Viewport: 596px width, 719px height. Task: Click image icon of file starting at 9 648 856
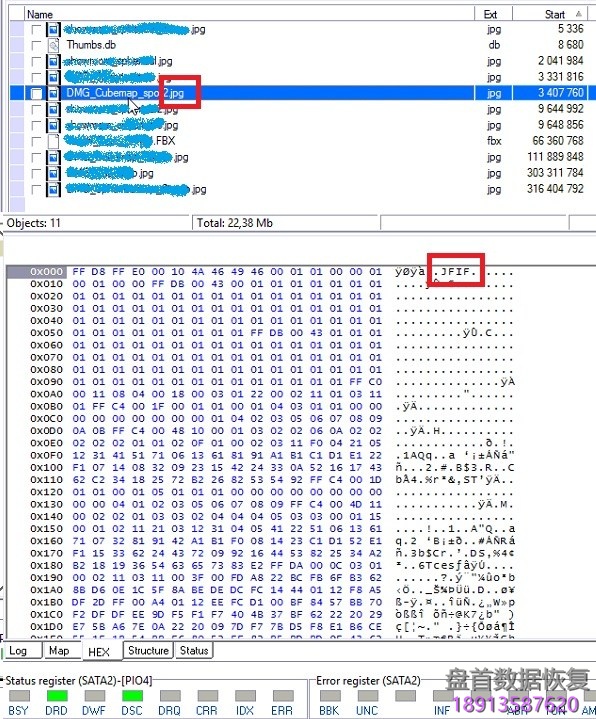(x=53, y=126)
